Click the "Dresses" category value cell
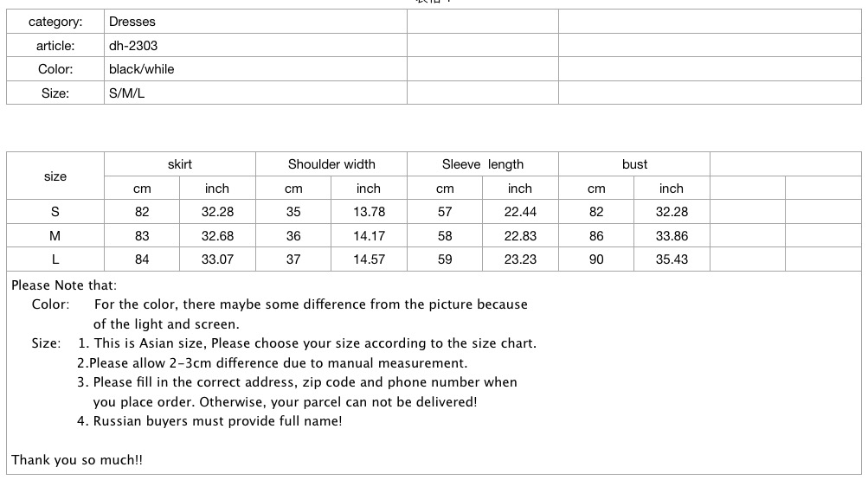 132,22
